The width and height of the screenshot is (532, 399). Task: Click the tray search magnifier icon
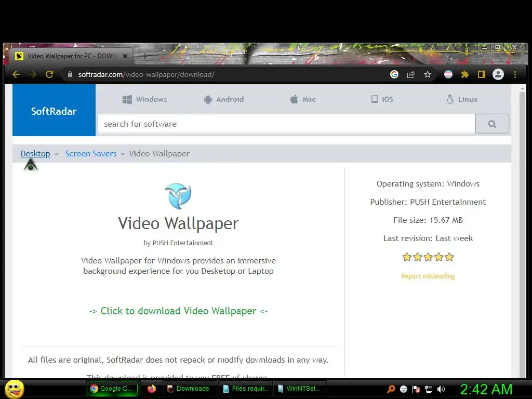391,389
